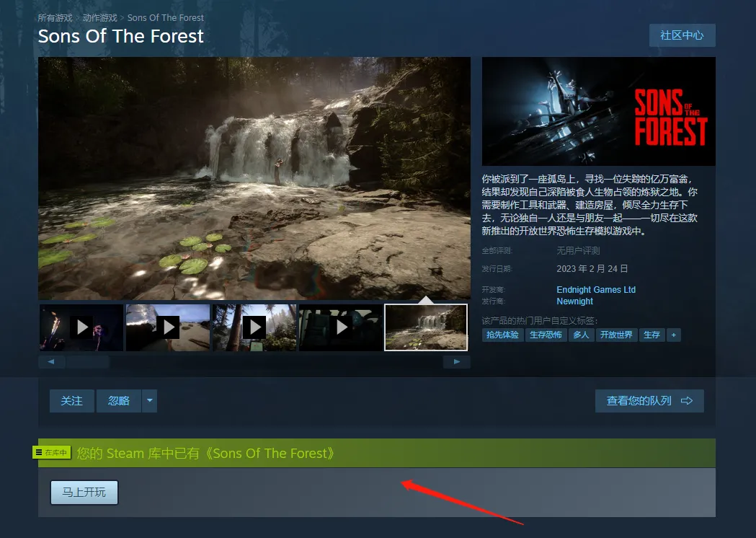Play the second video thumbnail showing beach
Screen dimensions: 756x538
tap(168, 327)
